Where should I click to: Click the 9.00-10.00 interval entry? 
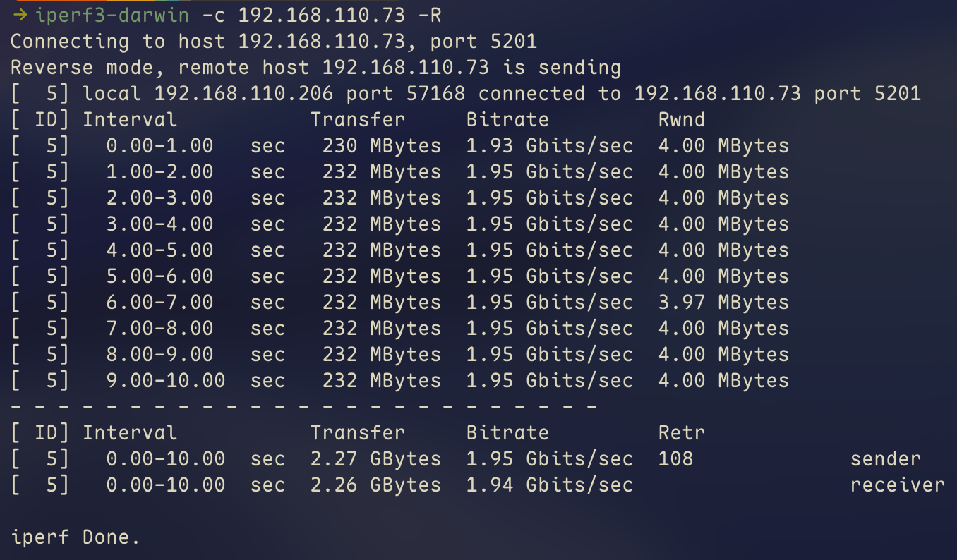click(x=166, y=381)
